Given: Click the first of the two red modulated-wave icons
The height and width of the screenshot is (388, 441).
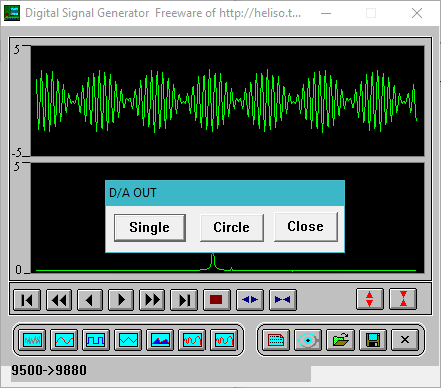Looking at the screenshot, I should point(192,340).
